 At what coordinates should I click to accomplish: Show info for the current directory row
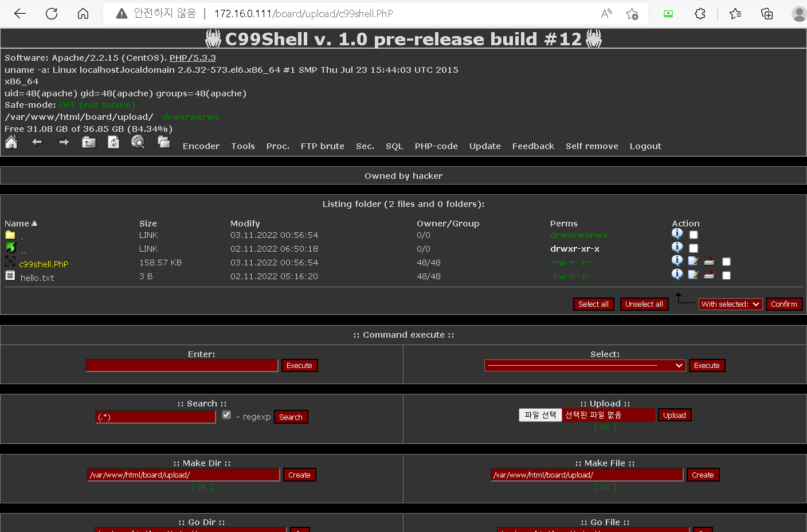point(677,234)
